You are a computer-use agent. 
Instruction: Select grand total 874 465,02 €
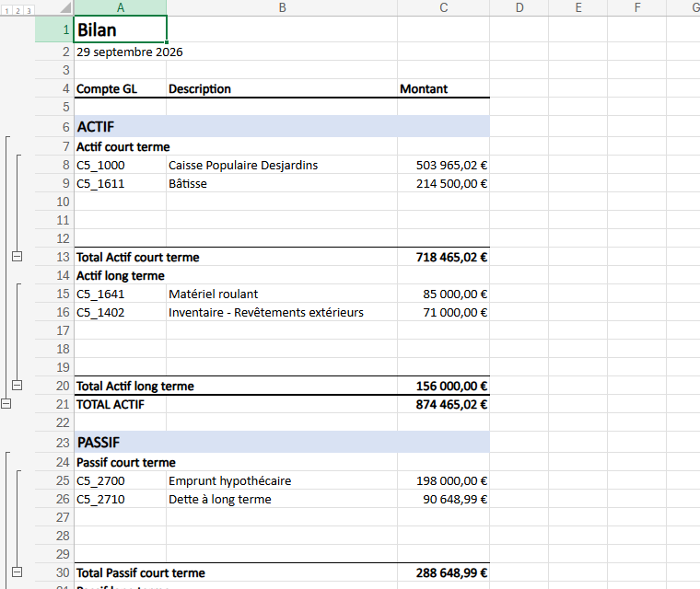(443, 404)
